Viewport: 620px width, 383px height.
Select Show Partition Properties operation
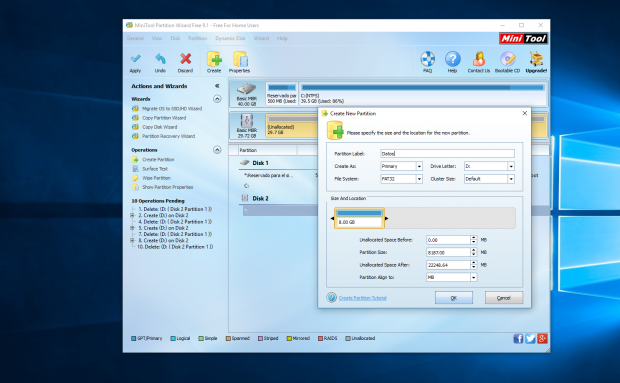(167, 187)
